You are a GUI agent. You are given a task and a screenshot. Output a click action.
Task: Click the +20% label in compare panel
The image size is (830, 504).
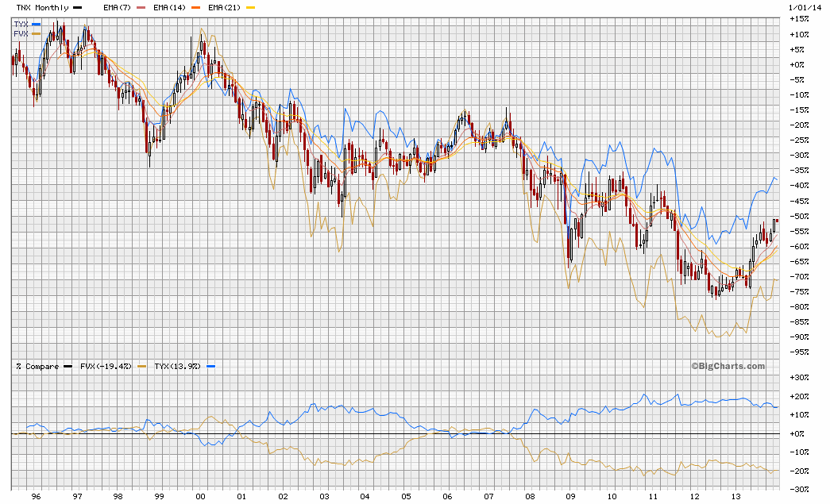(799, 397)
